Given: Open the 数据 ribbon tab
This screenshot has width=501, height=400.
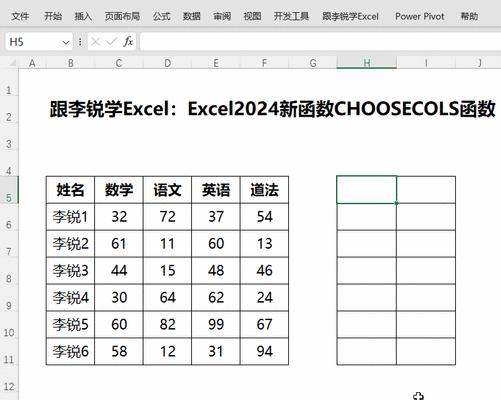Looking at the screenshot, I should (x=192, y=16).
